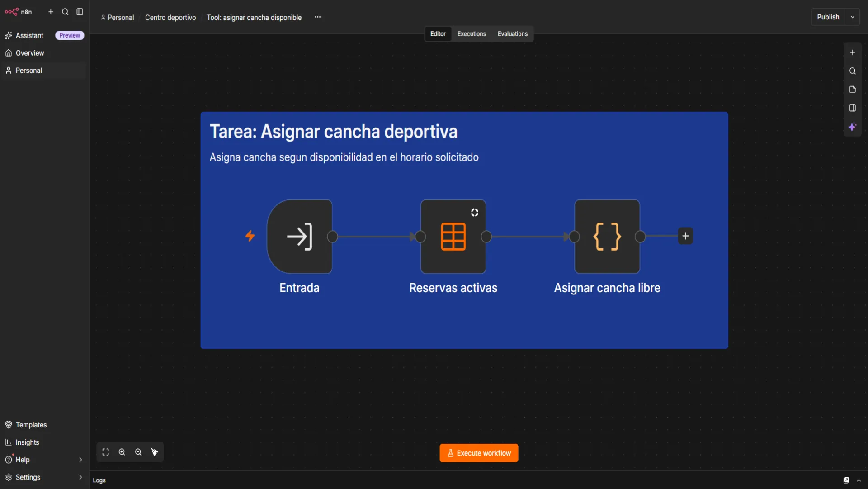
Task: Select the Asignar cancha libre code node
Action: pos(607,237)
